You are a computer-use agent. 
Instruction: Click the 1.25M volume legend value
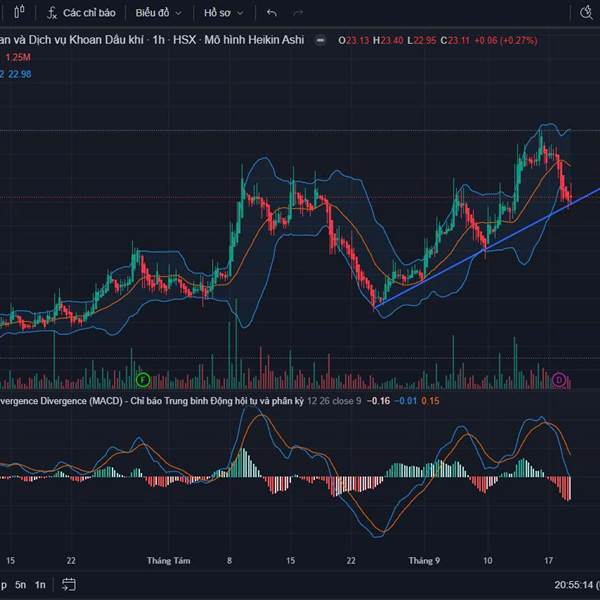[18, 57]
